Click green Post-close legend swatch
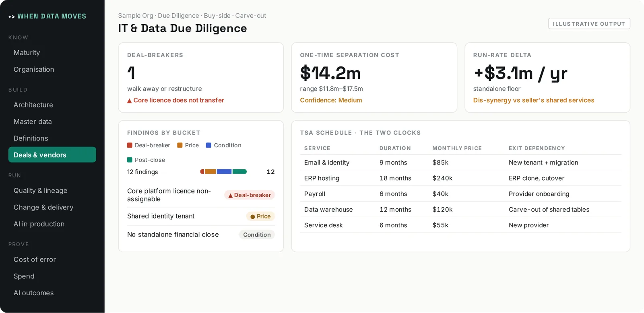 click(130, 160)
